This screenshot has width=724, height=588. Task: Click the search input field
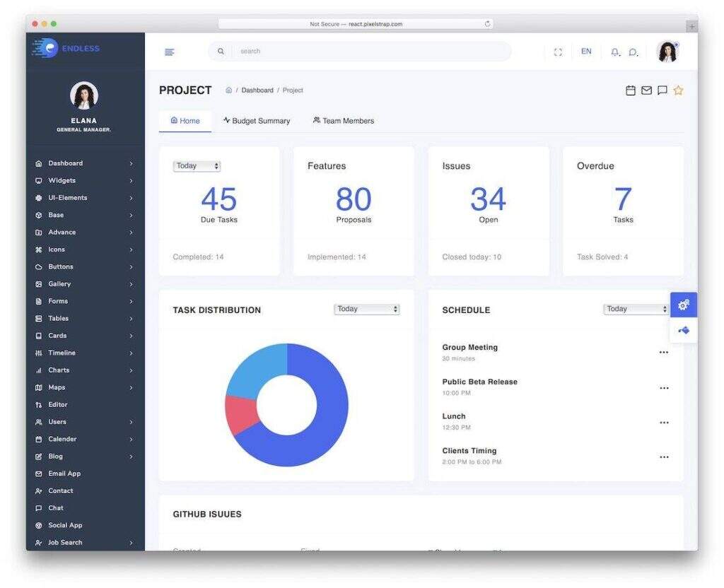click(368, 52)
